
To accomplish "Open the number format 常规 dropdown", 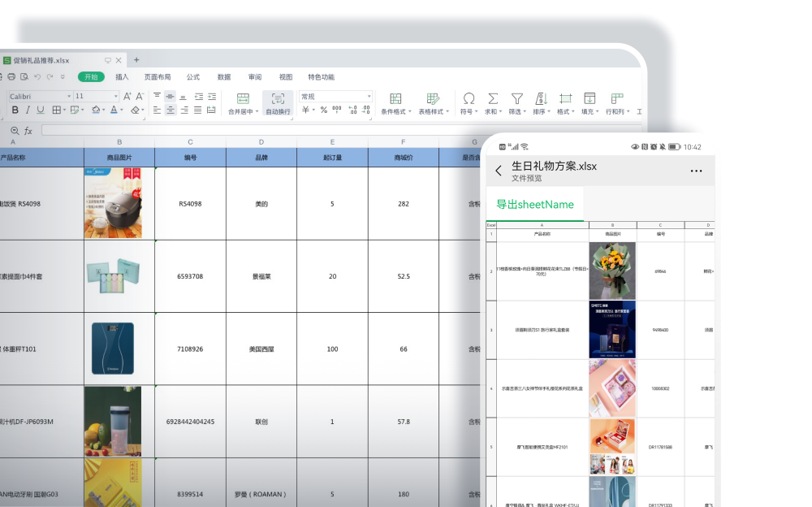I will coord(369,97).
